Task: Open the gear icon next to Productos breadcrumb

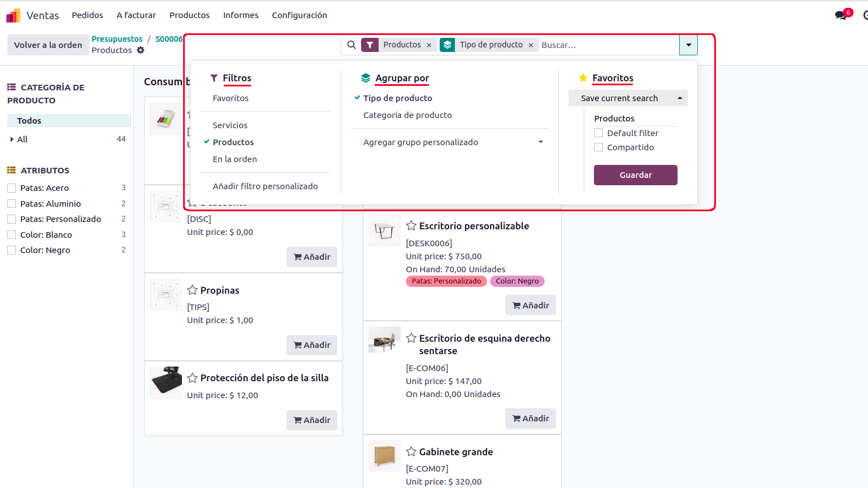Action: pos(141,50)
